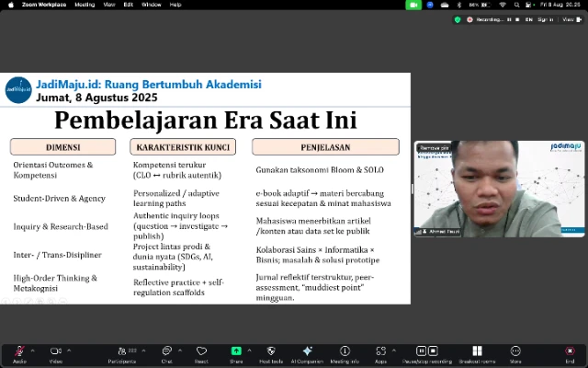The height and width of the screenshot is (368, 588).
Task: Pause recording from the top recording bar
Action: [509, 19]
